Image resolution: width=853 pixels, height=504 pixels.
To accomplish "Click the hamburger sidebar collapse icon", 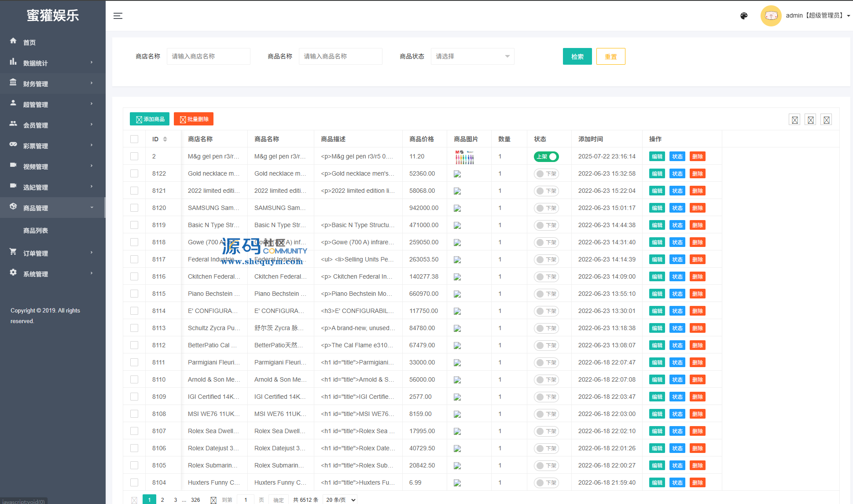I will (x=118, y=16).
